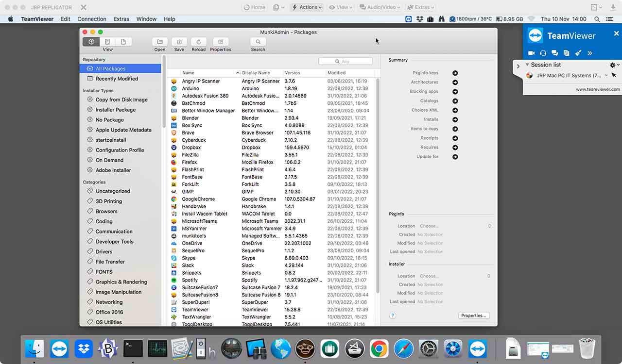Click the Properties... button at the bottom right
622x364 pixels.
pos(474,315)
